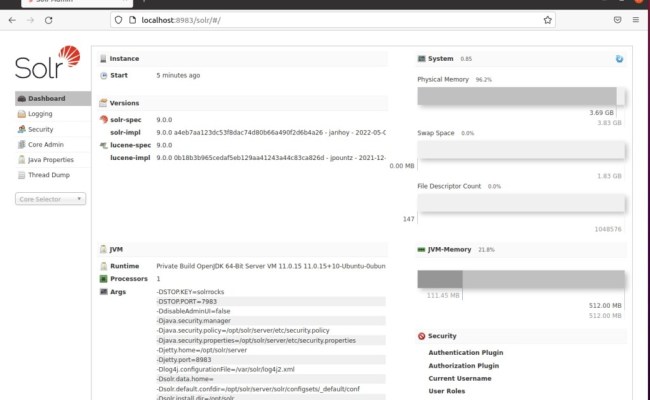Click the Versions section icon
The height and width of the screenshot is (400, 650).
103,103
